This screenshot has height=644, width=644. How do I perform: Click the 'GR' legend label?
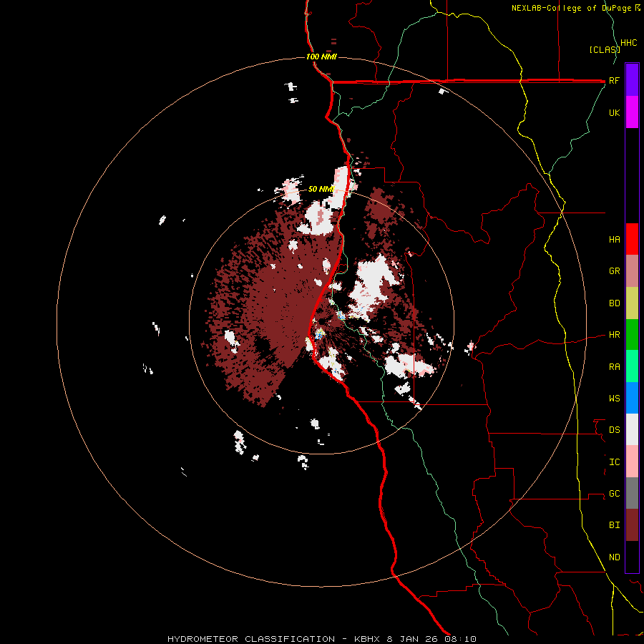(615, 271)
